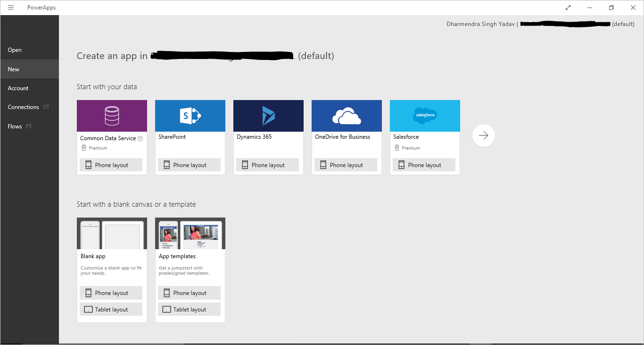
Task: Click Premium badge under Common Data Service
Action: [x=94, y=148]
